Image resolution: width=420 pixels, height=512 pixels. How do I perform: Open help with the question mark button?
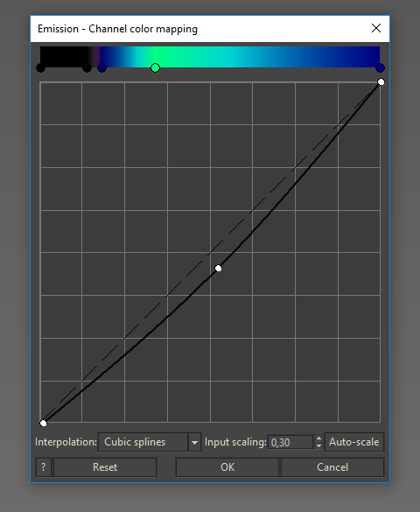click(x=44, y=467)
